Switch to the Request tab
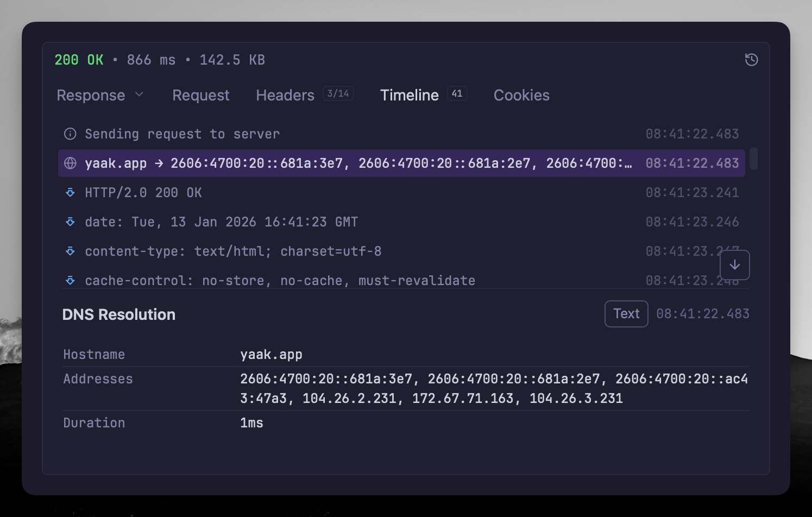Image resolution: width=812 pixels, height=517 pixels. click(x=200, y=95)
